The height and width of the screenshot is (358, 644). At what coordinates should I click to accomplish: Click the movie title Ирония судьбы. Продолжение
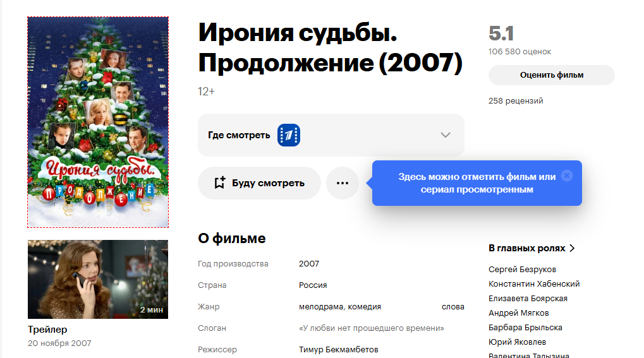point(330,47)
